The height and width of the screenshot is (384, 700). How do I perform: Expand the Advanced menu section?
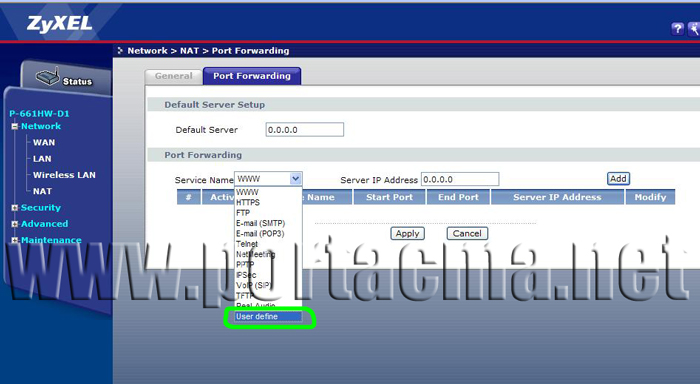tap(15, 224)
